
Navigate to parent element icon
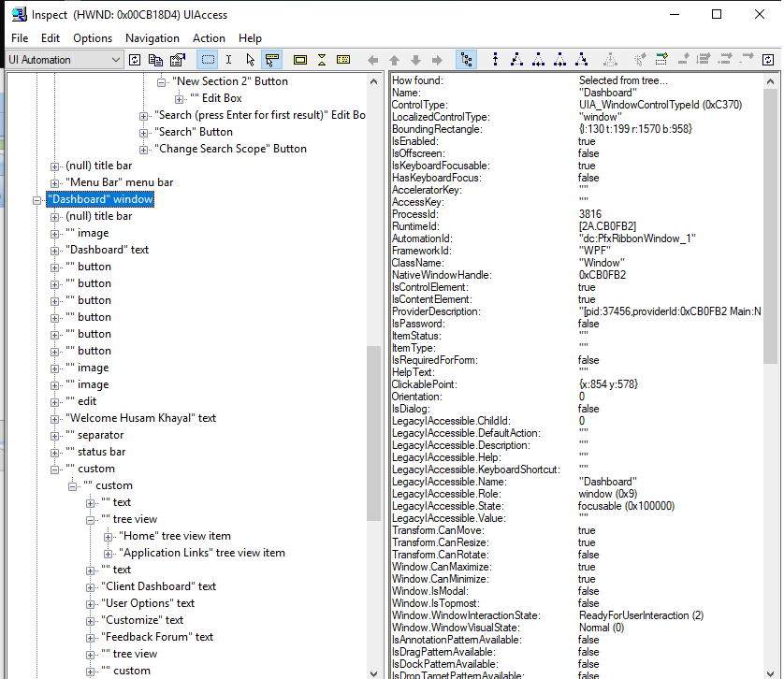tap(496, 59)
